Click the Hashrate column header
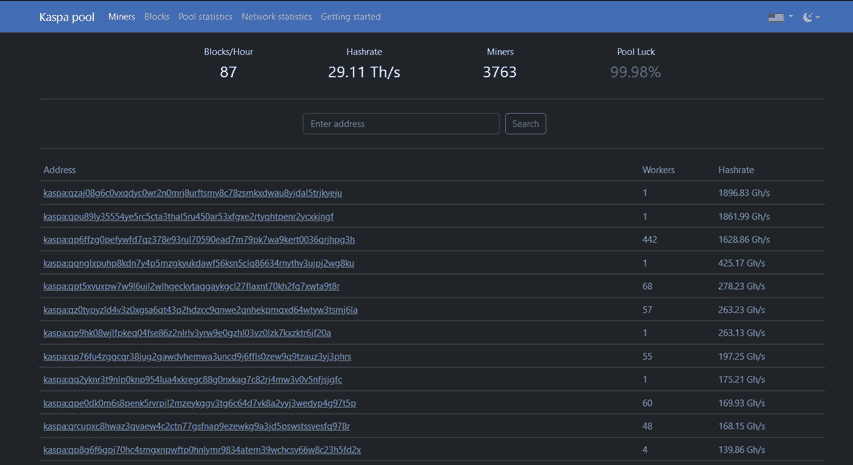Screen dimensions: 853x465 click(736, 170)
